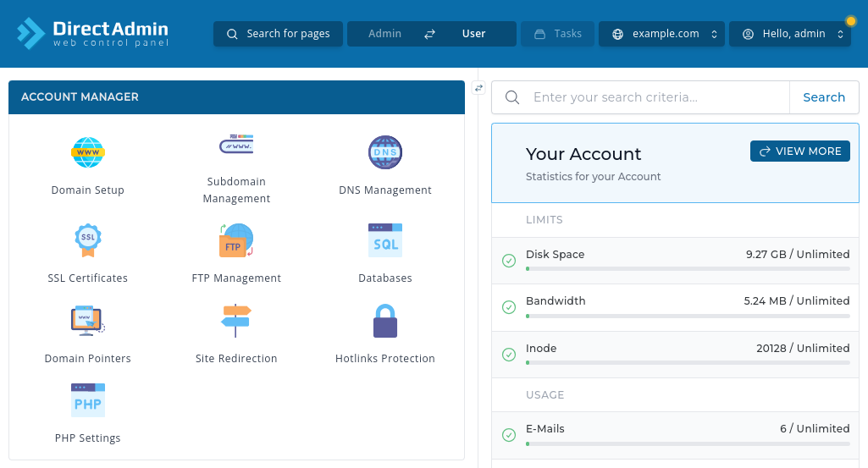
Task: Open Search for pages box
Action: (x=278, y=34)
